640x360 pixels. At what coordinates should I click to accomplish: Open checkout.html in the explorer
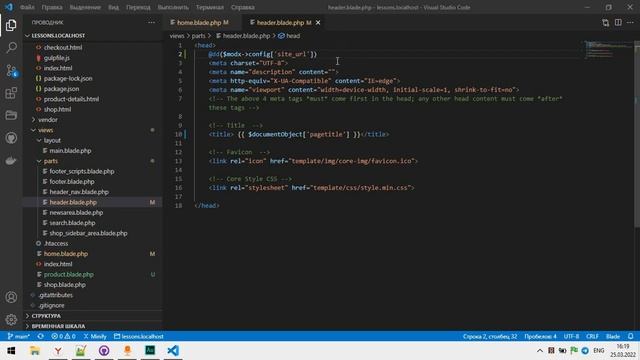(x=63, y=47)
